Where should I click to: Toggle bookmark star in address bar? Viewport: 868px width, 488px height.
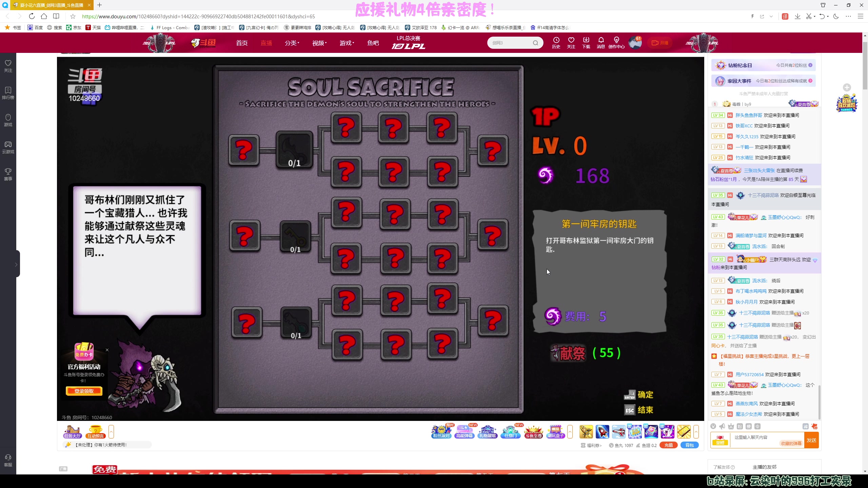pos(73,16)
